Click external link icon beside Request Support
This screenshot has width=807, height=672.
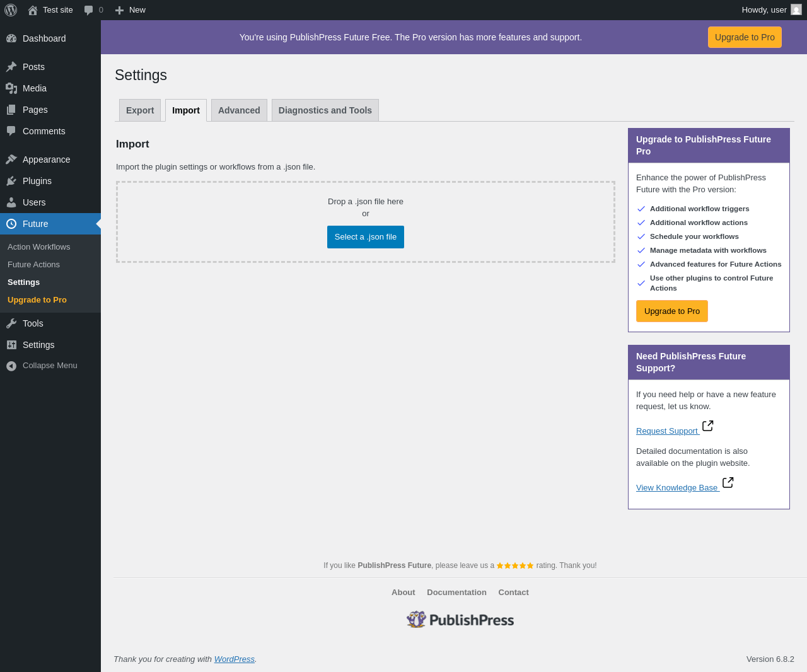tap(708, 426)
